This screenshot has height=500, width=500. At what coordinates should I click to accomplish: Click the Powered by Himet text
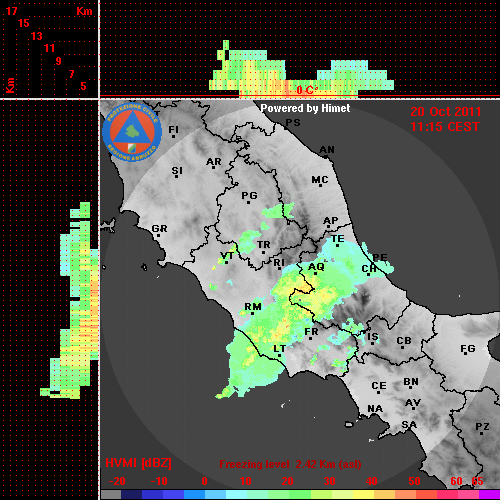point(305,108)
